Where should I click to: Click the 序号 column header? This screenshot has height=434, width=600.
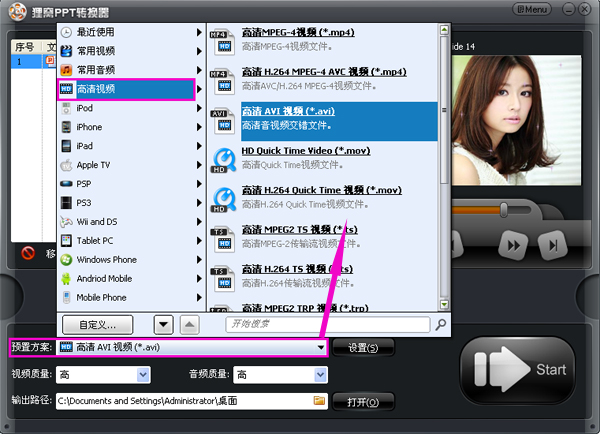[x=26, y=47]
